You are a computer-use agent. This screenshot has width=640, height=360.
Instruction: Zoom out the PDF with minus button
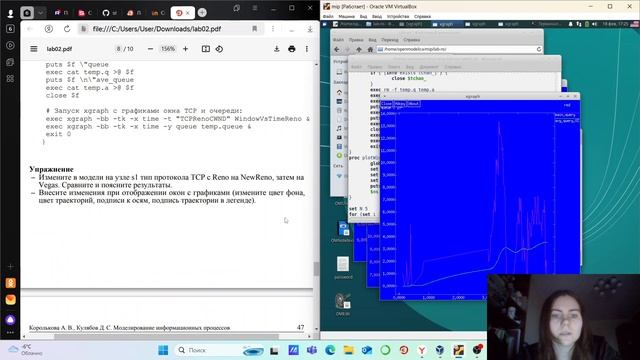click(x=150, y=49)
